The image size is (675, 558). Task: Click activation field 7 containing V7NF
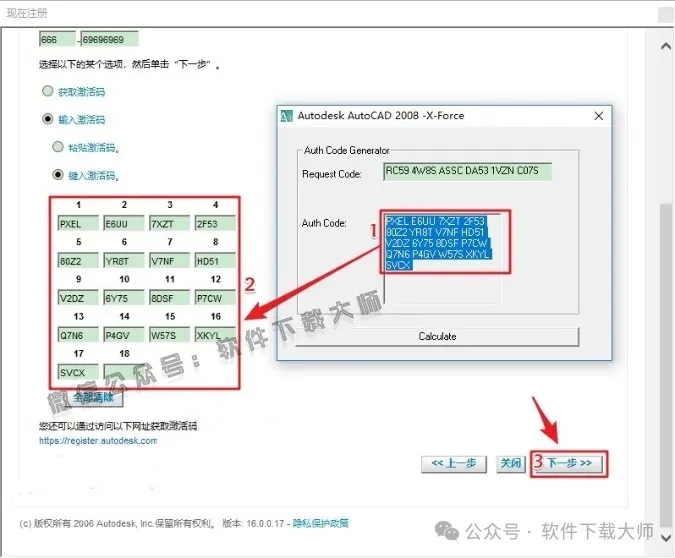pos(170,260)
